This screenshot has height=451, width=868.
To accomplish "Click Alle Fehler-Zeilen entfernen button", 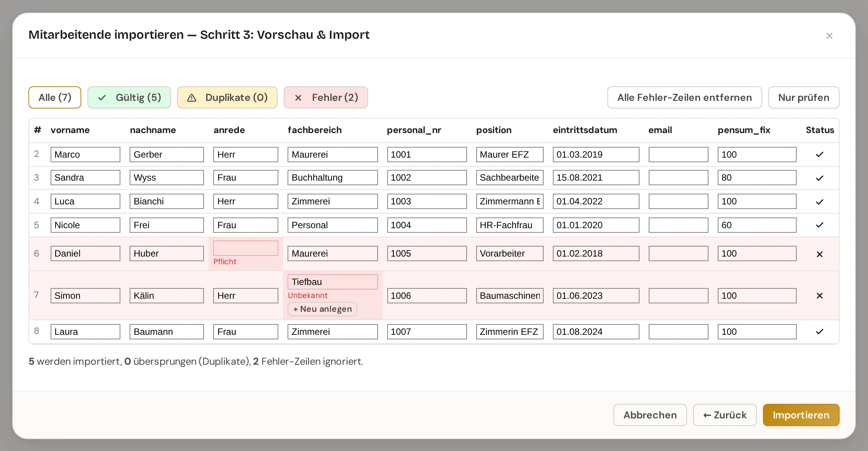I will coord(685,97).
